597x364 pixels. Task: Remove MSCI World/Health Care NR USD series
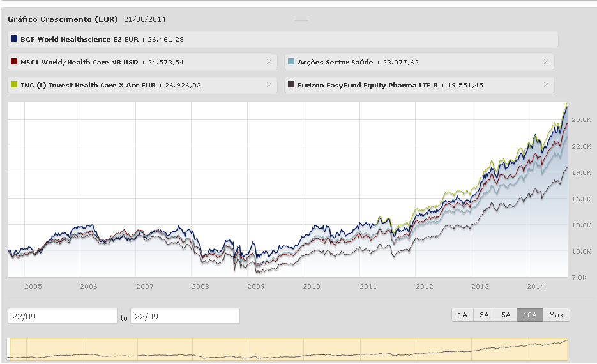point(269,62)
